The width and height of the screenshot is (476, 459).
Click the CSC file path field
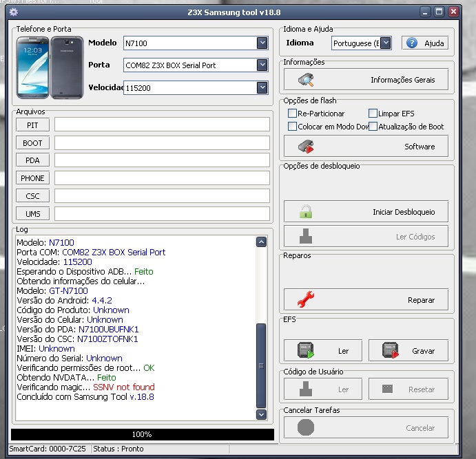click(162, 196)
